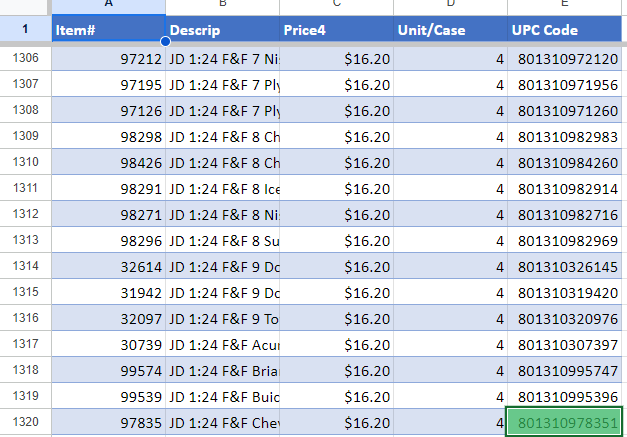Image resolution: width=627 pixels, height=437 pixels.
Task: Click cell with item number 99539
Action: (108, 397)
